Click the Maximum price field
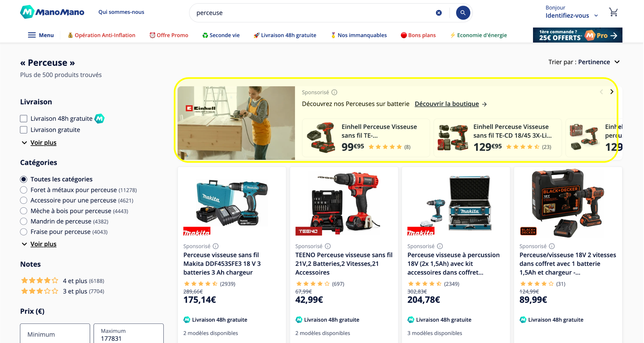Image resolution: width=644 pixels, height=343 pixels. [129, 333]
